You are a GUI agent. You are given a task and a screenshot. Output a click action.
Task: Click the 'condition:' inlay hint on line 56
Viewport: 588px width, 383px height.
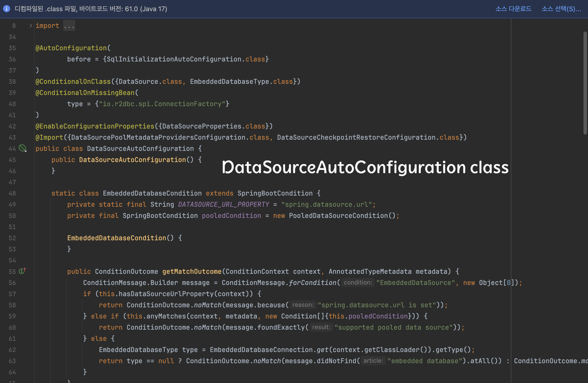pos(357,282)
